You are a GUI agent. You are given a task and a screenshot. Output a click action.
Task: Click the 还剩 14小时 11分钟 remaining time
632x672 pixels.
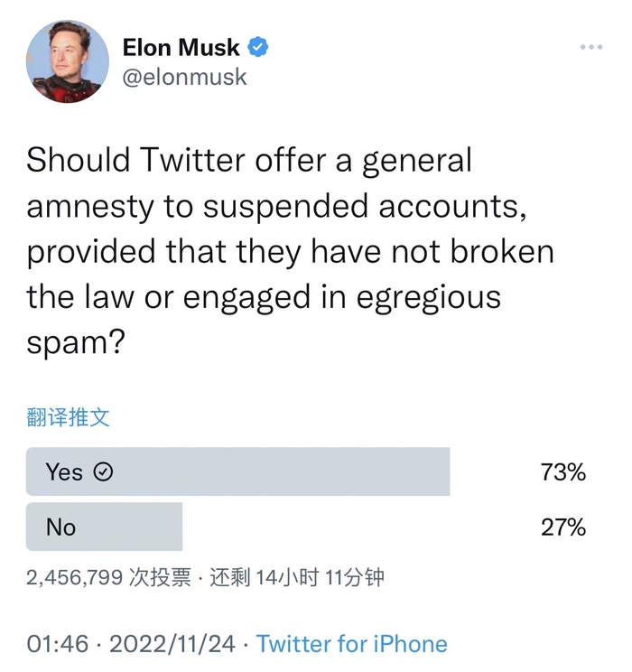(296, 577)
